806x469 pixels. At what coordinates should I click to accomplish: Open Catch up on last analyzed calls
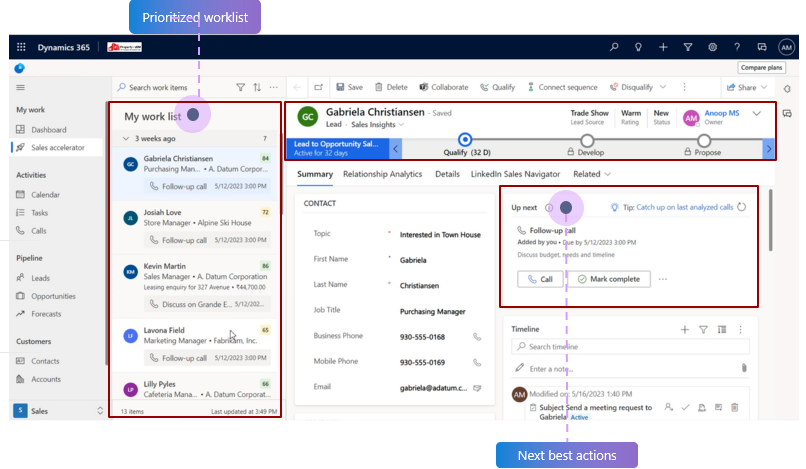pos(685,207)
